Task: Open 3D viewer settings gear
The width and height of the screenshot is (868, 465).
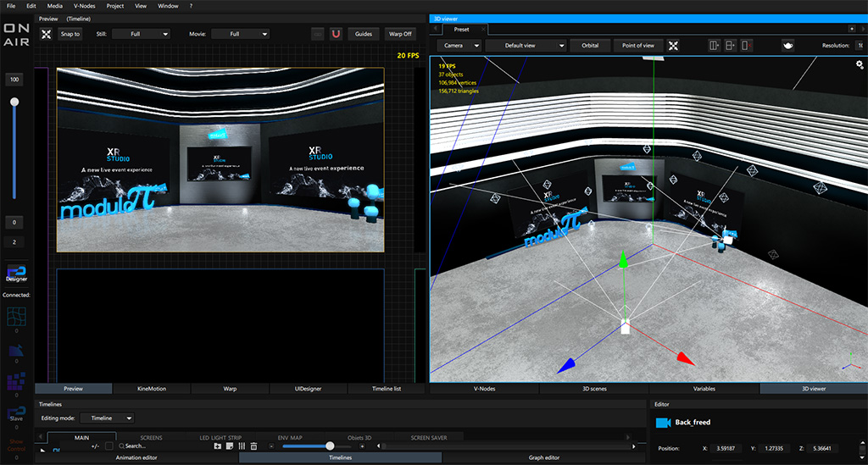Action: coord(860,64)
